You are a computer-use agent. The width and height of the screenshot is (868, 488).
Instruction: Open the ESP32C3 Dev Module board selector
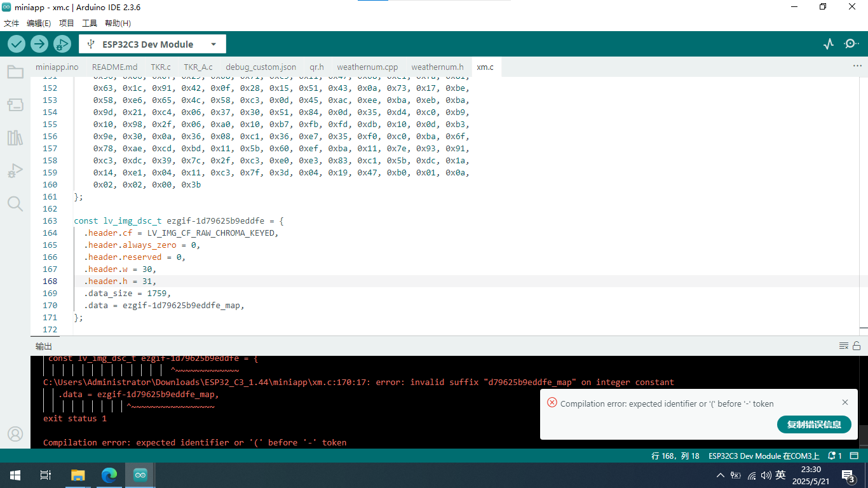(x=153, y=44)
